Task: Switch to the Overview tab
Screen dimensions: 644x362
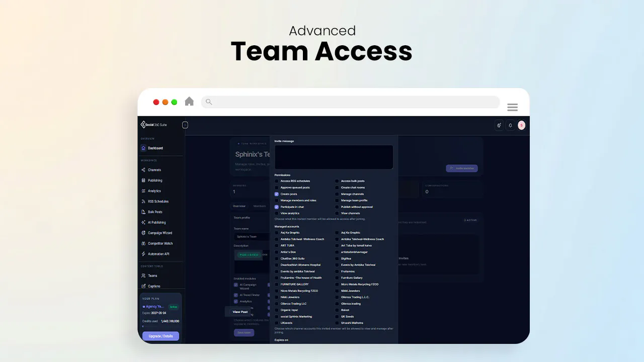Action: (239, 206)
